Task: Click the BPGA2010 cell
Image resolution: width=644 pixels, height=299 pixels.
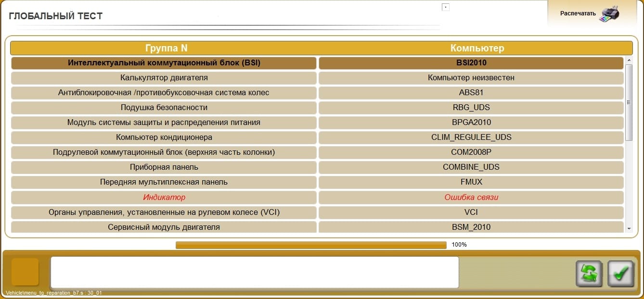Action: click(471, 123)
